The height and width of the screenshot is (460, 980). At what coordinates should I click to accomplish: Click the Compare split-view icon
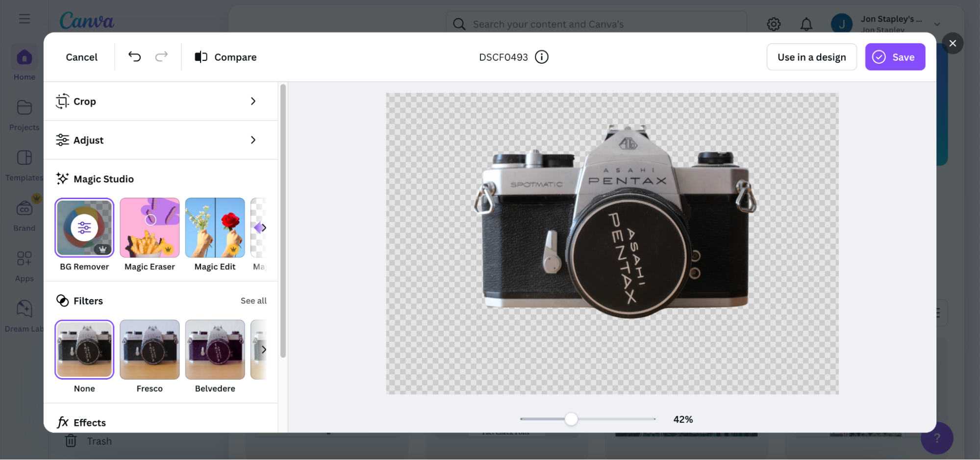201,57
